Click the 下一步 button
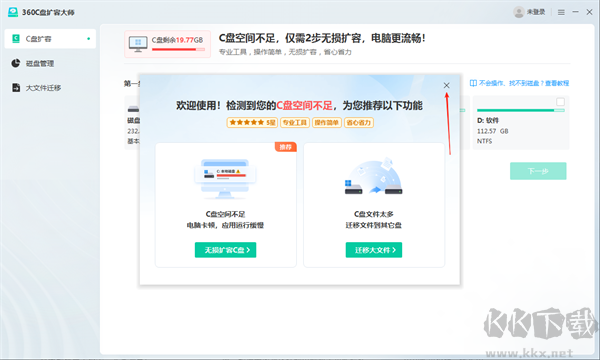The height and width of the screenshot is (360, 600). tap(538, 171)
